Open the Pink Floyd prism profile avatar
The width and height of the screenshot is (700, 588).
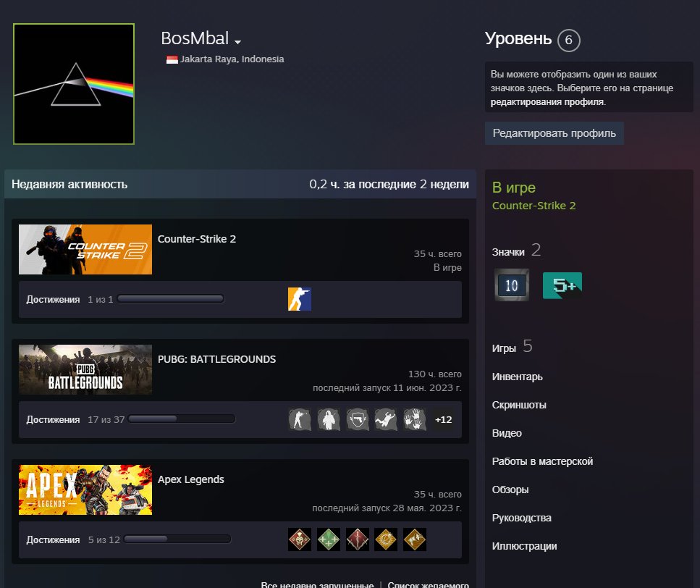[74, 84]
